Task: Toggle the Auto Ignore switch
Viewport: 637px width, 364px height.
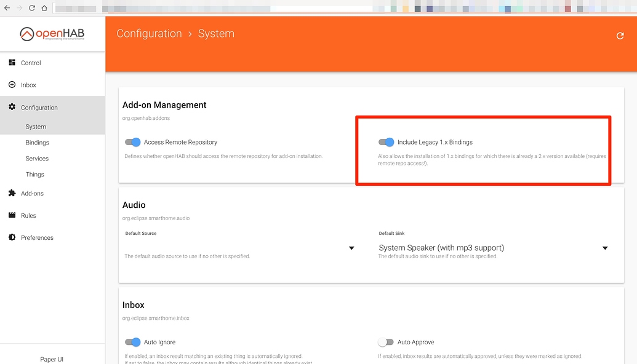Action: [x=133, y=342]
